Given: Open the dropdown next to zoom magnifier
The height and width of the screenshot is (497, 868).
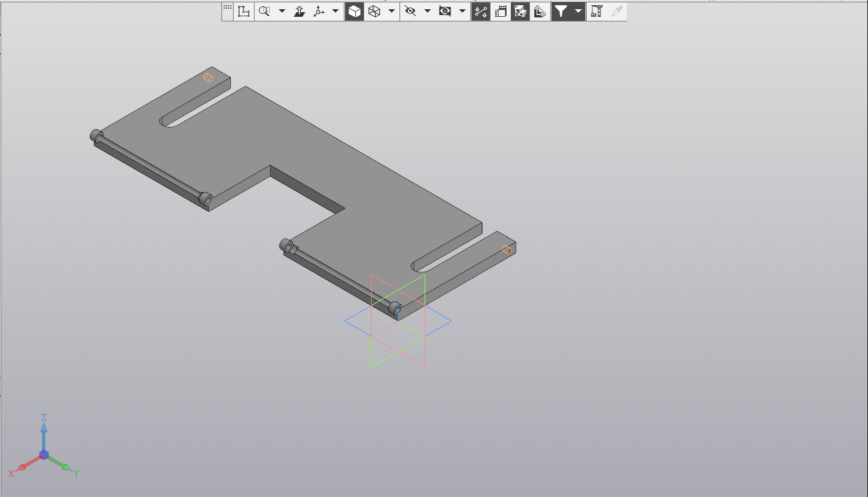Looking at the screenshot, I should [x=282, y=11].
